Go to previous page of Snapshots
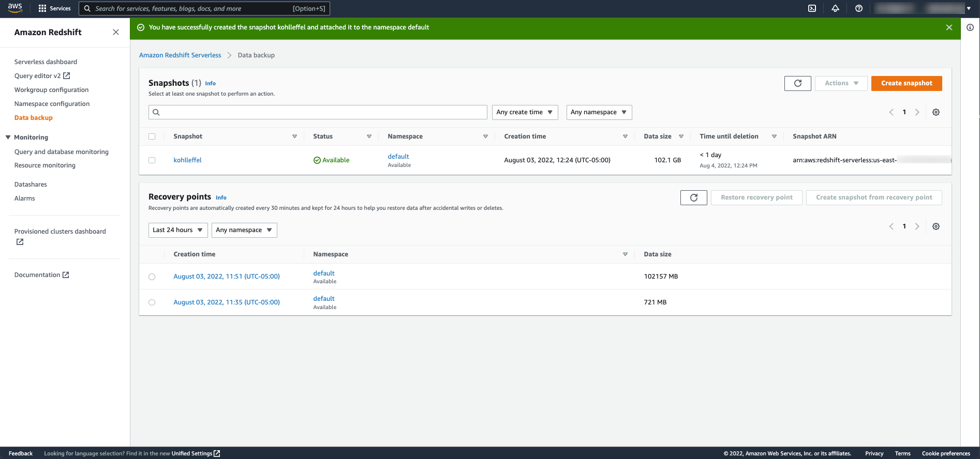 point(891,112)
